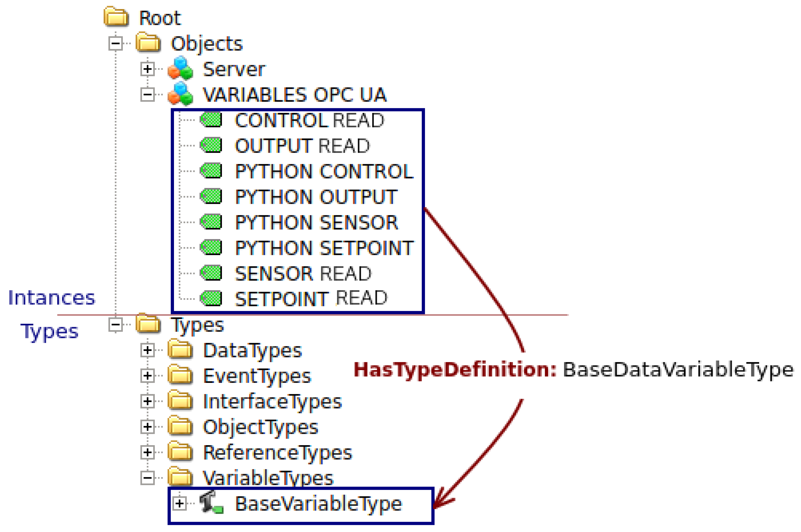Viewport: 801px width, 532px height.
Task: Select the OUTPUT READ variable
Action: (x=302, y=146)
